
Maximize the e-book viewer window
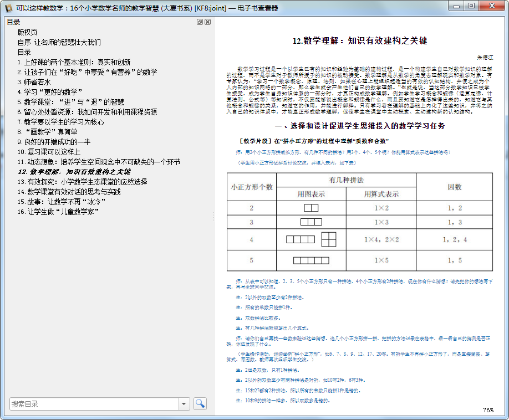471,6
